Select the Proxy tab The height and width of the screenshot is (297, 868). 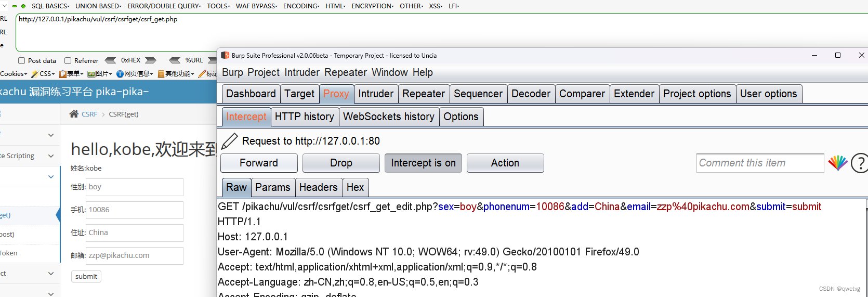[x=336, y=94]
